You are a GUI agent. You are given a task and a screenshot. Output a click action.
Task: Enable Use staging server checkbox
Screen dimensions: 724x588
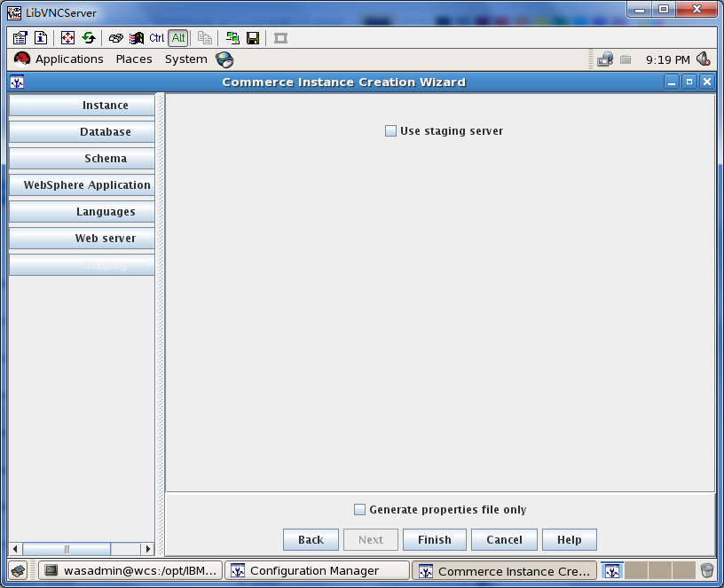coord(390,131)
